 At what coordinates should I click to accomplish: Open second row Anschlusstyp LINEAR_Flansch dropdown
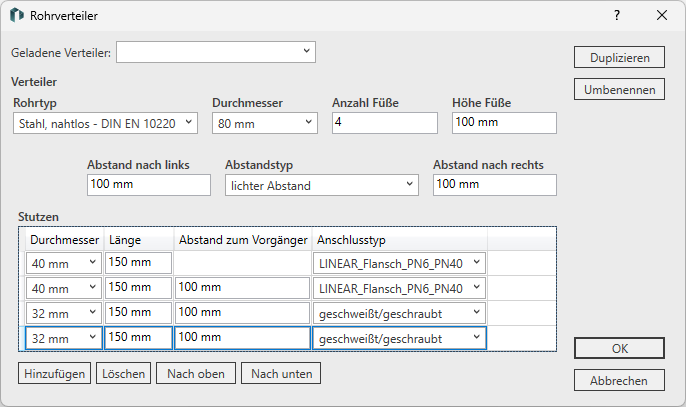[x=399, y=288]
